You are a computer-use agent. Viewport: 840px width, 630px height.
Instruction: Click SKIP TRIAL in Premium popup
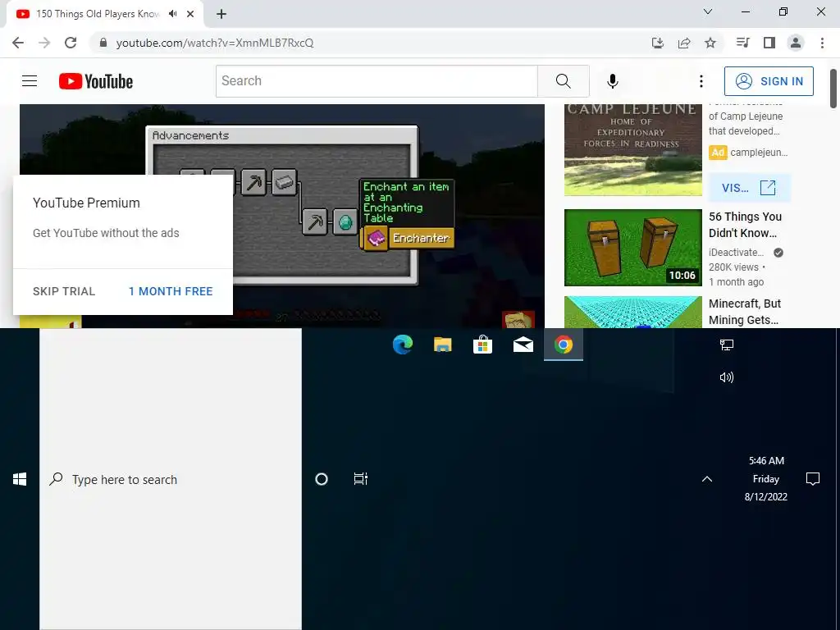[x=64, y=291]
